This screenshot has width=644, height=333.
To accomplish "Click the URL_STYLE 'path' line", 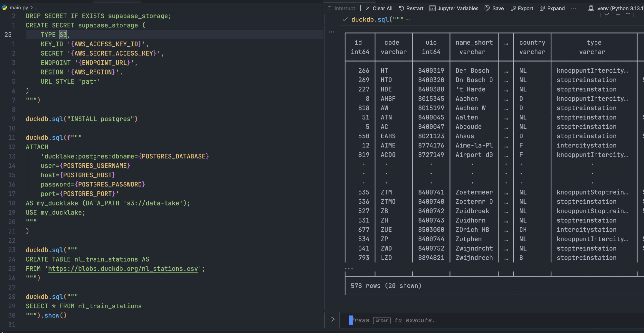I will pos(71,81).
